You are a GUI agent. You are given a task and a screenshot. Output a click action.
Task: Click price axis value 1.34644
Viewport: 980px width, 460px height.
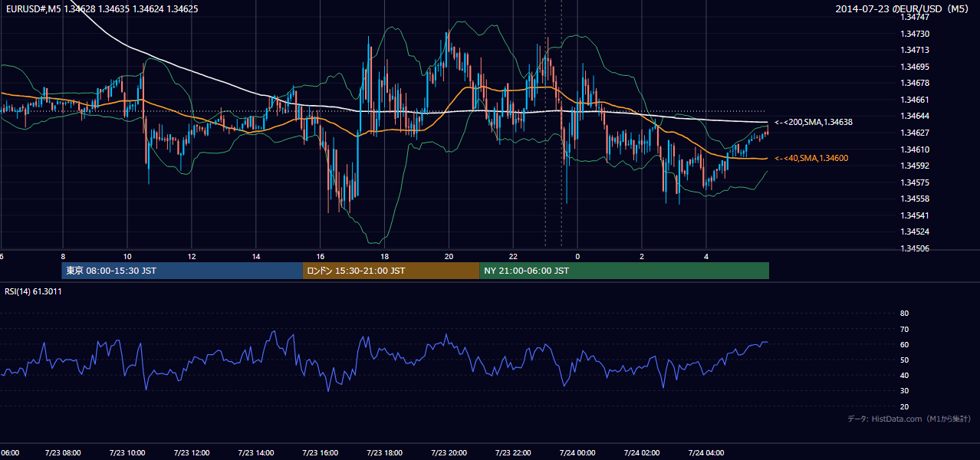915,116
